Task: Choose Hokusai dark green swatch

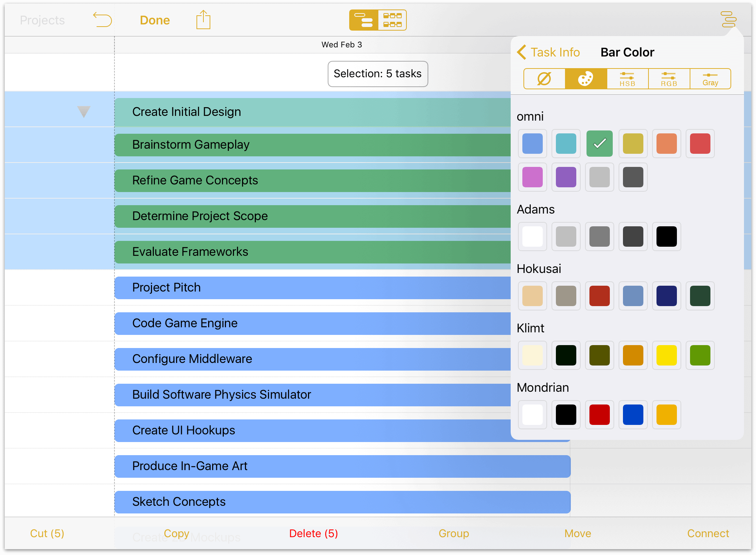Action: [x=700, y=296]
